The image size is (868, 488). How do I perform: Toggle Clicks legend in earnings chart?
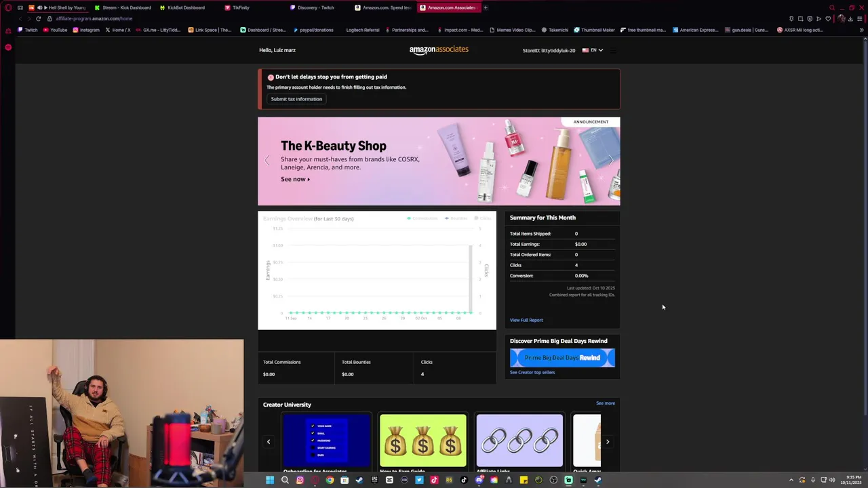(x=484, y=218)
